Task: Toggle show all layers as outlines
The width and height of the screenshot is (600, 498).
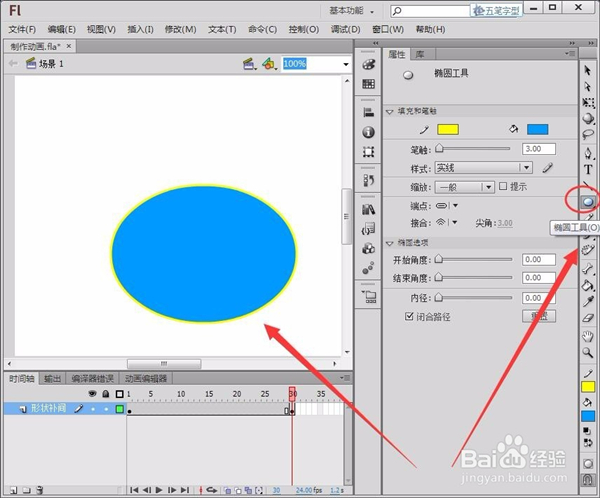Action: [120, 394]
